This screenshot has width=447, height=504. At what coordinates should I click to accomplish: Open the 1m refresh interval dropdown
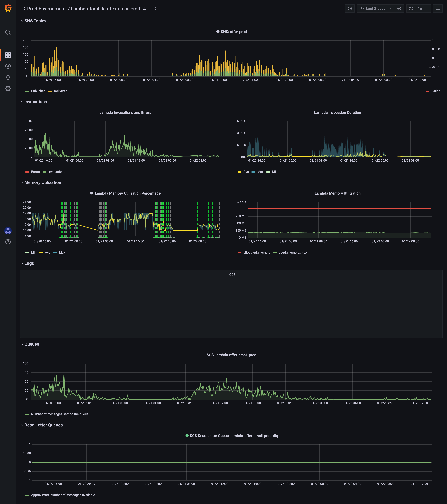[x=423, y=9]
